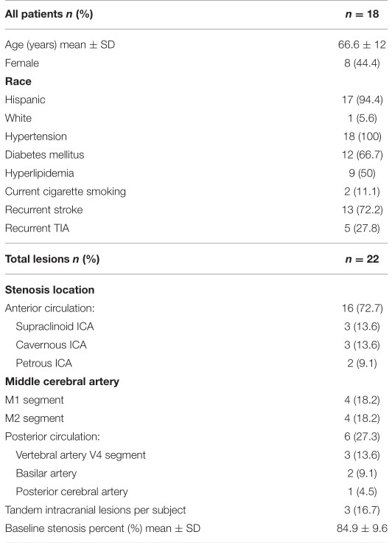Click the 'All patients n (%)' header
Viewport: 392px width, 543px height.
(x=49, y=14)
